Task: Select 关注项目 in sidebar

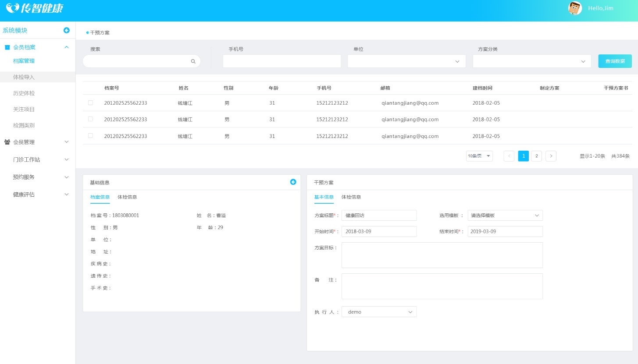Action: coord(24,109)
